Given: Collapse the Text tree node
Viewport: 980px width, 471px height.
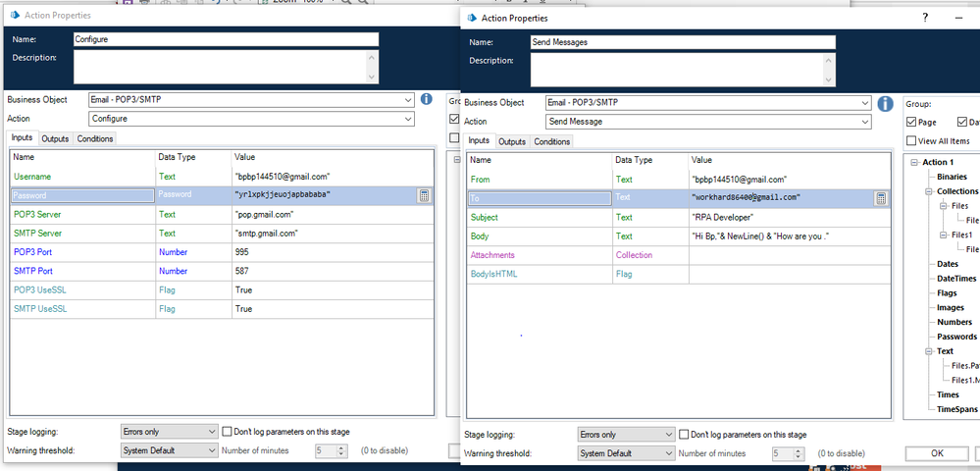Looking at the screenshot, I should 929,351.
